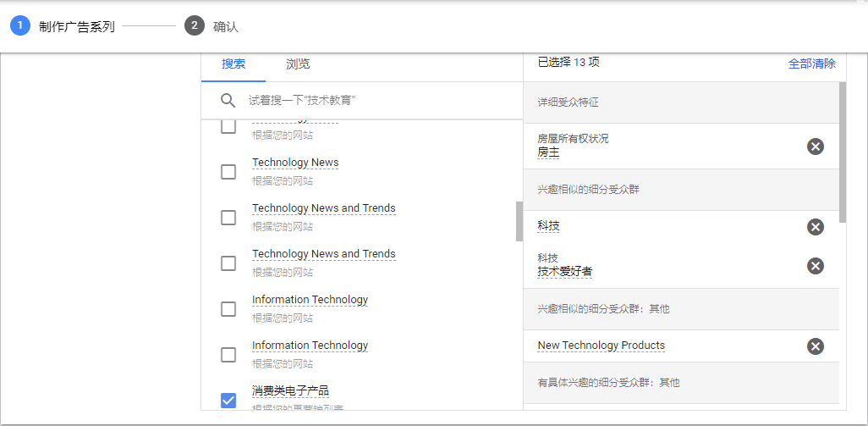Click the 全部清除 link
868x426 pixels.
(811, 64)
